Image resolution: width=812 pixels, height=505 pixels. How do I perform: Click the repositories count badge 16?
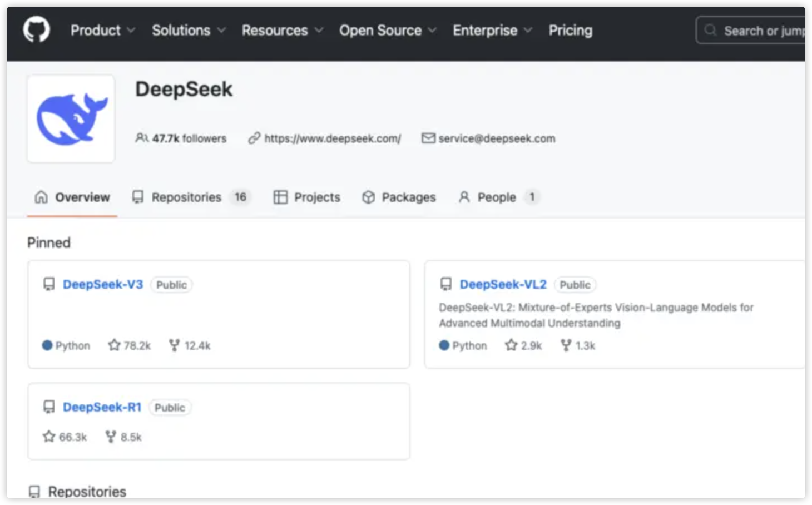(240, 197)
